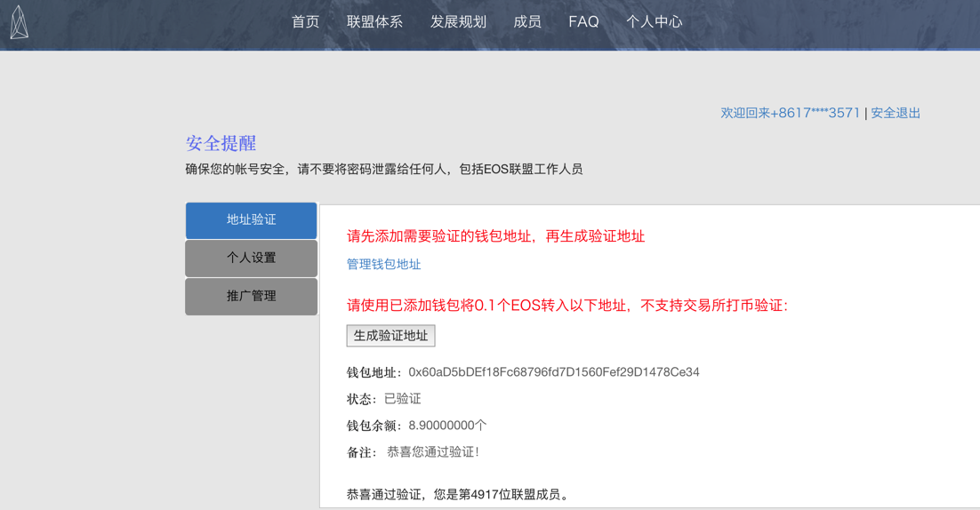Click the remark text 恭喜您通过验证!
The width and height of the screenshot is (980, 510).
pyautogui.click(x=432, y=452)
